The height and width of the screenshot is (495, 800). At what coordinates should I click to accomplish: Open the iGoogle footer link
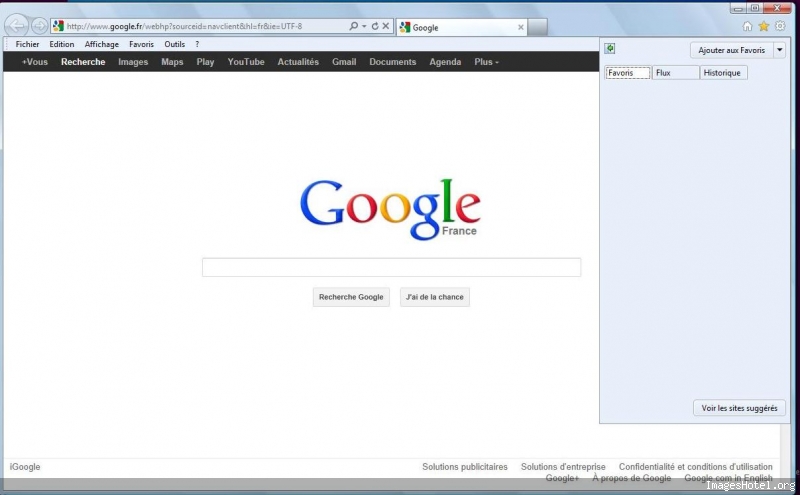(25, 467)
